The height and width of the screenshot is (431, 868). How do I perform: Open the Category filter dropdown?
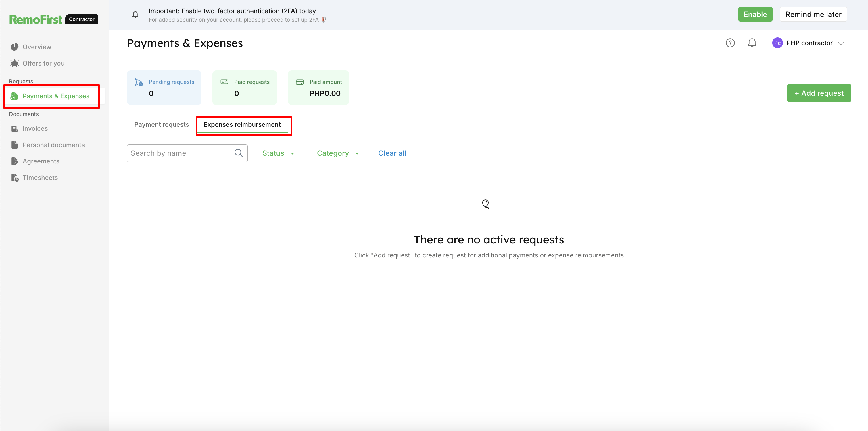coord(338,153)
